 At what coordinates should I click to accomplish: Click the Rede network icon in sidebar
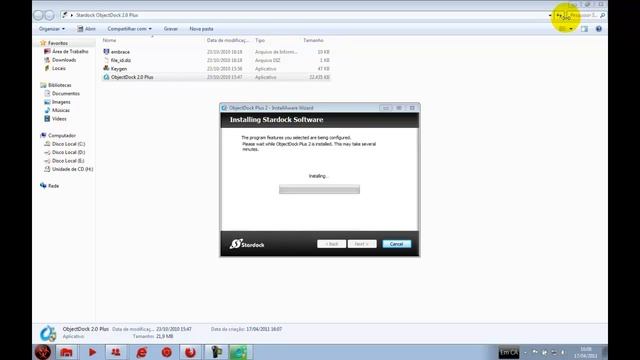43,186
